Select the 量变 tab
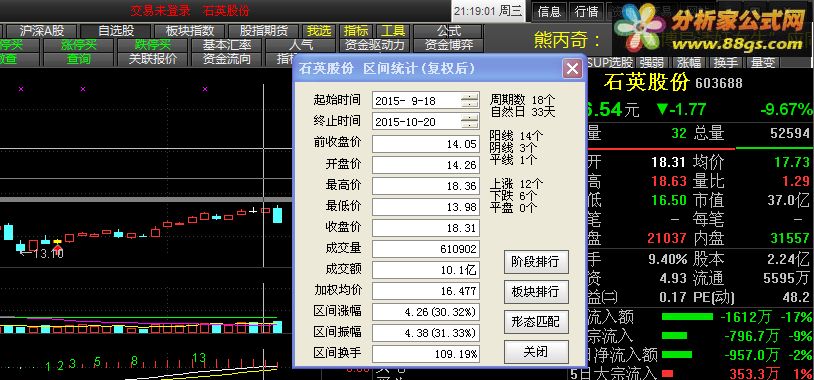Screen dimensions: 814x380 [x=763, y=63]
